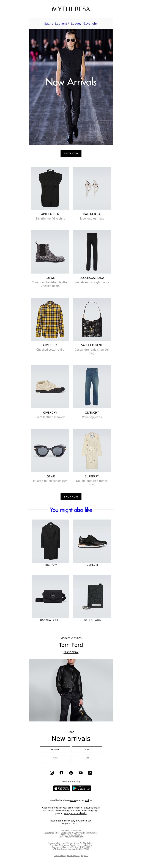Tap the Google Play download badge
The image size is (142, 868).
pos(81,788)
